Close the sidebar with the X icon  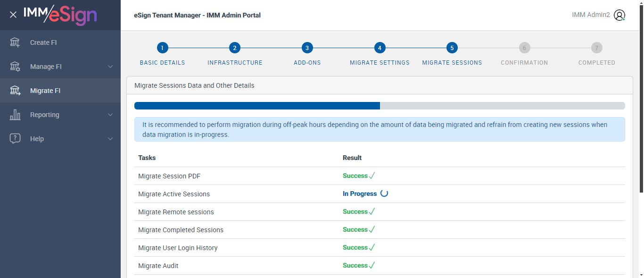[x=13, y=15]
